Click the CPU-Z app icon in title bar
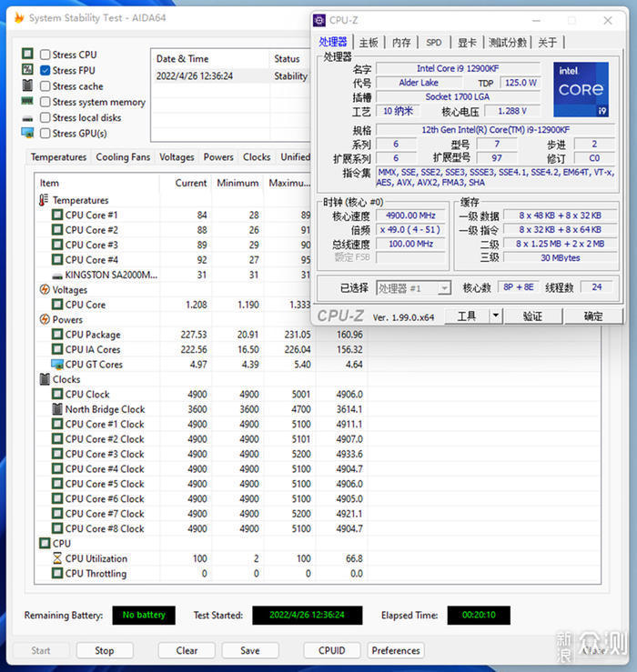 (x=319, y=20)
